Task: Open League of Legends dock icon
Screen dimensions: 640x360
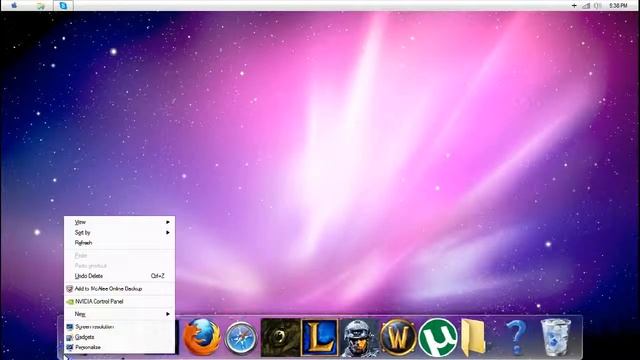Action: tap(320, 338)
